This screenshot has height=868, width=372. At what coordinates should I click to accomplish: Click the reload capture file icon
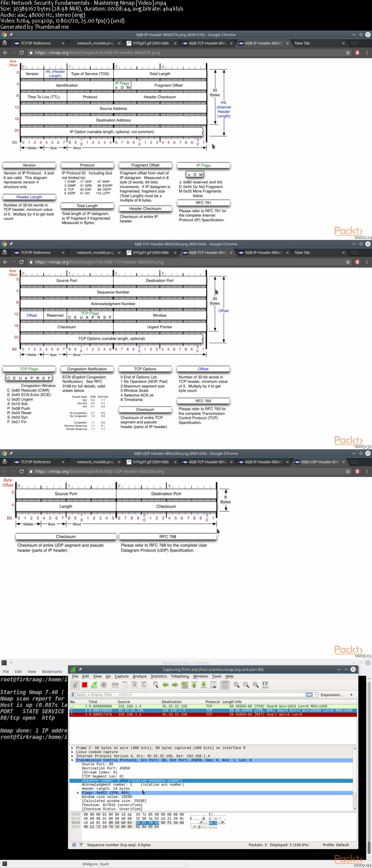pos(144,685)
